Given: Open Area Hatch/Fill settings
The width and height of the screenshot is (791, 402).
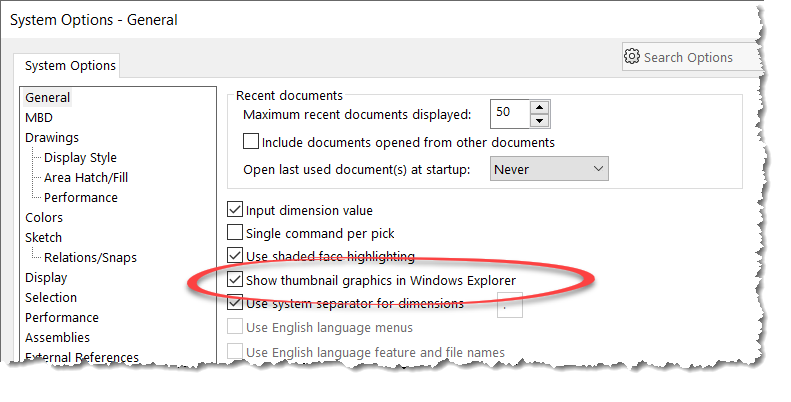Looking at the screenshot, I should (x=86, y=178).
